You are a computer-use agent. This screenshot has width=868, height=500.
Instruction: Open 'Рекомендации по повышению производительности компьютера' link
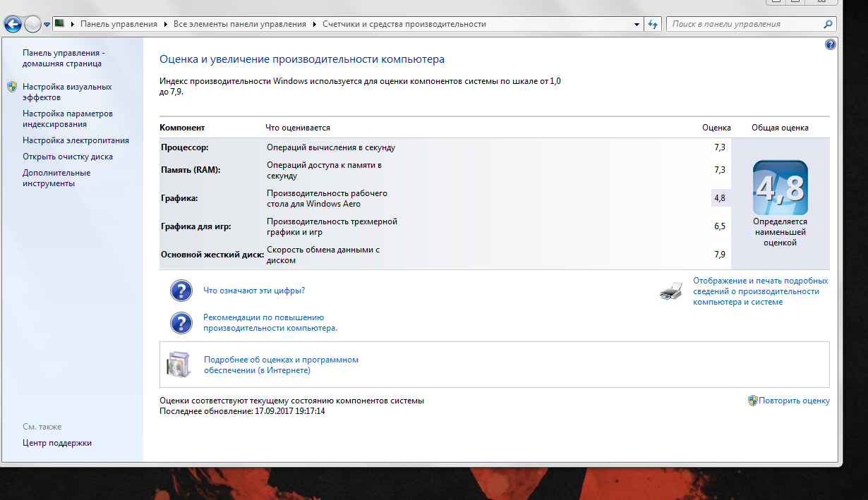click(x=270, y=322)
